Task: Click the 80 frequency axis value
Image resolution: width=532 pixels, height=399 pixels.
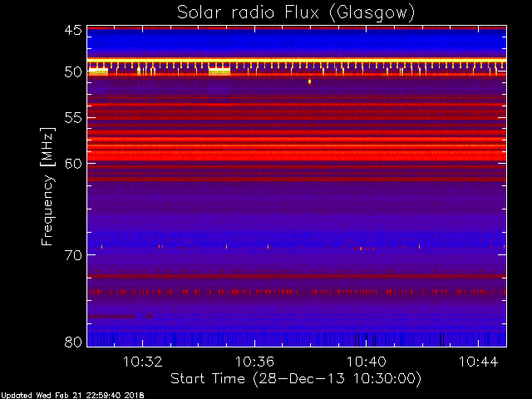Action: (x=73, y=342)
